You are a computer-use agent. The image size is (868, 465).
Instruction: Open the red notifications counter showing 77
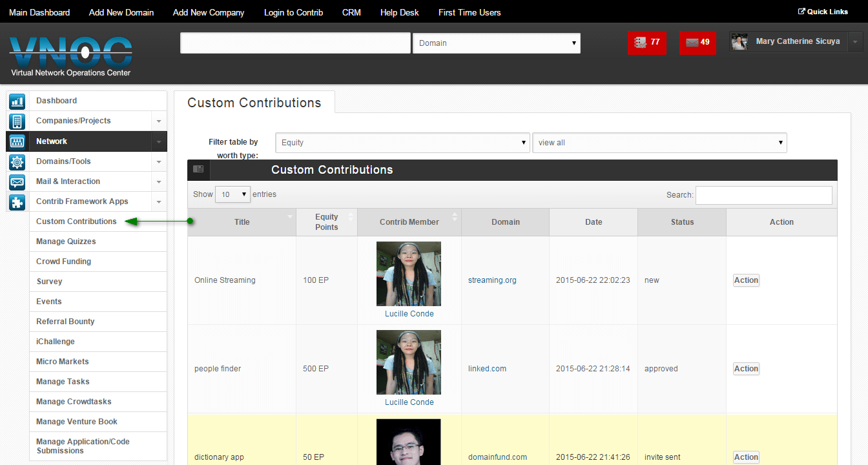(x=646, y=42)
